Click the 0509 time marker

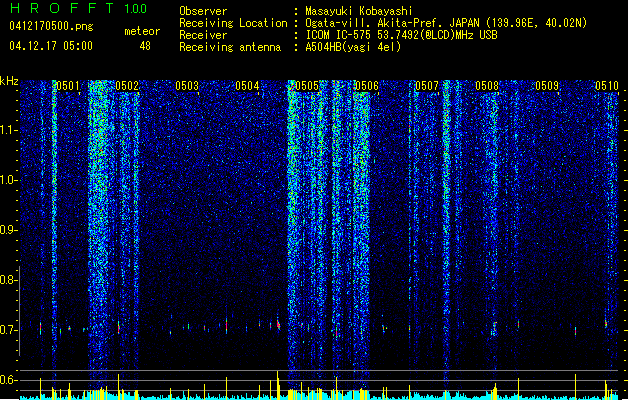[547, 85]
